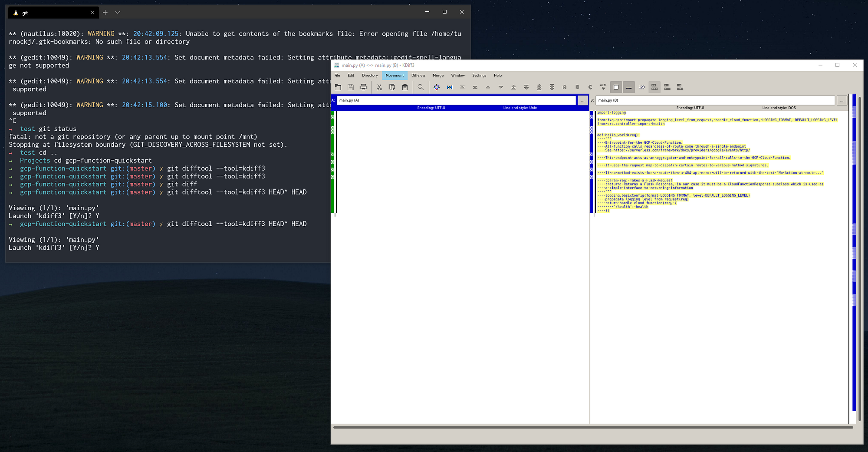Viewport: 868px width, 452px height.
Task: Browse for file A via ellipsis button
Action: 583,100
